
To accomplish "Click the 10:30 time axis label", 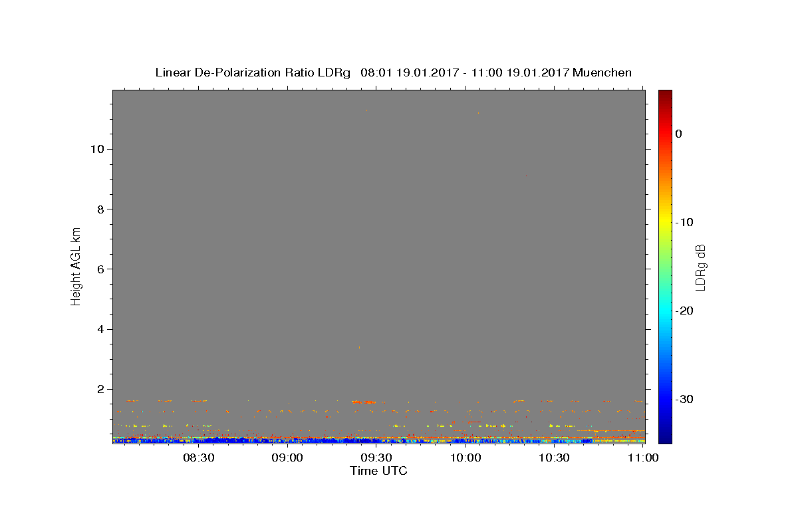I will click(554, 458).
